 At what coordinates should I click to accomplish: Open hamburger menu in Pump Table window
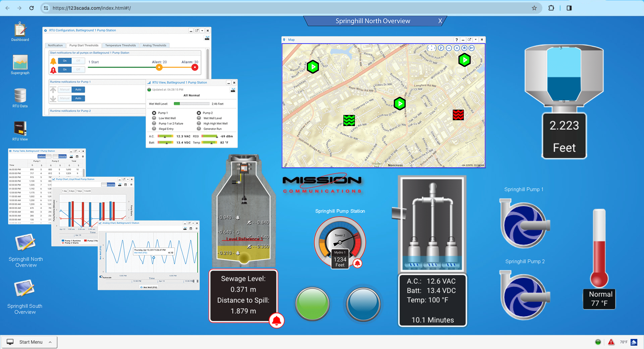83,157
